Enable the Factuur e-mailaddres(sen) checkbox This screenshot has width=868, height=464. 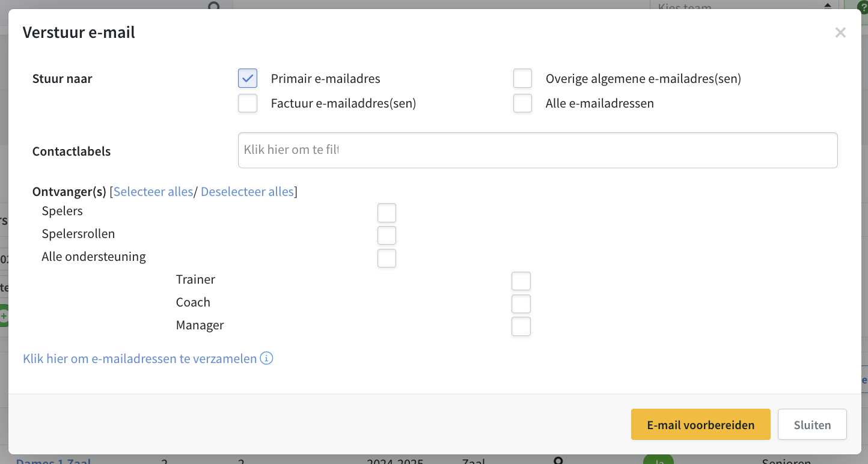coord(248,103)
